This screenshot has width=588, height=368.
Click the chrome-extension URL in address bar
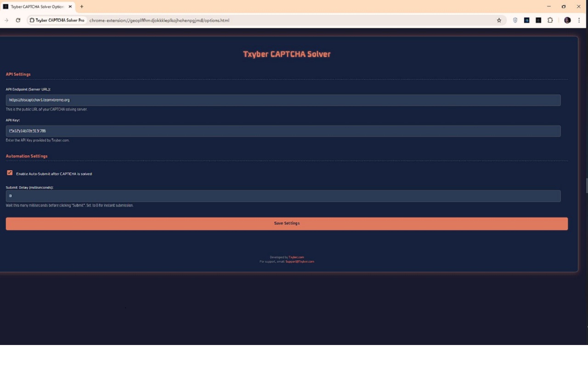click(159, 20)
